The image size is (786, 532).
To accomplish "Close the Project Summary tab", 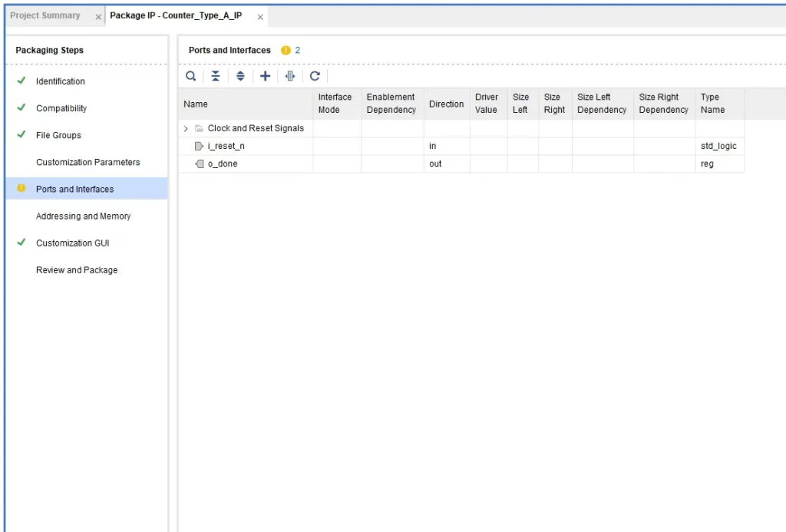I will pyautogui.click(x=98, y=17).
